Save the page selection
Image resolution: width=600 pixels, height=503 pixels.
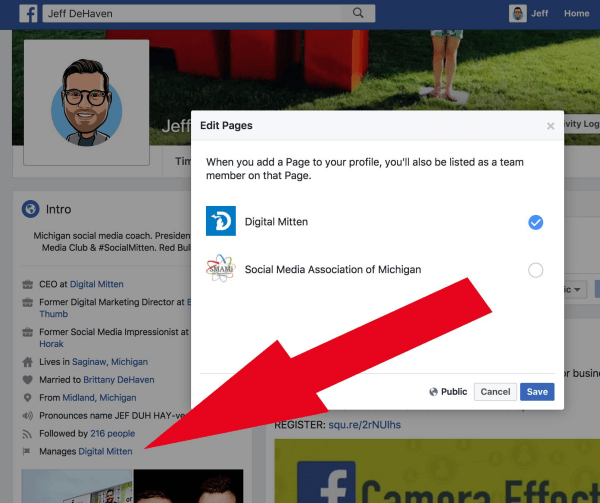pyautogui.click(x=537, y=392)
